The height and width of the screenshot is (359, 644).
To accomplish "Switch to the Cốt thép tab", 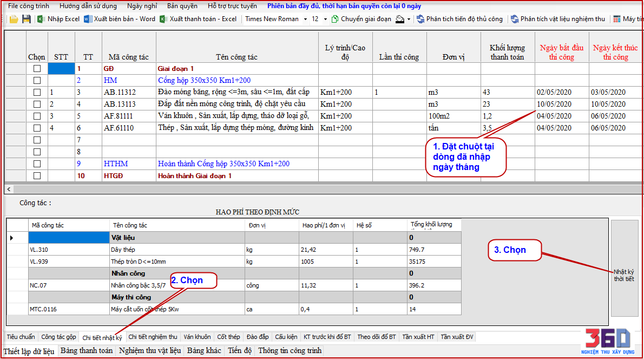I will (x=228, y=337).
